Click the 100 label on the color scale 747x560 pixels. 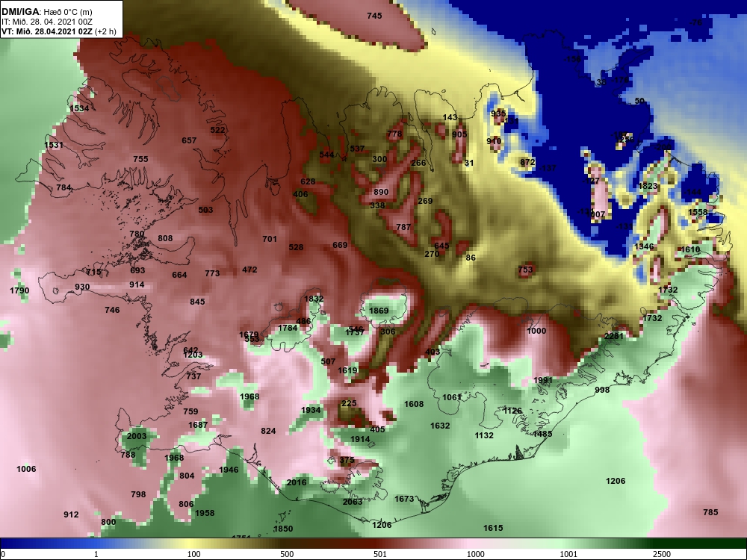pos(193,554)
